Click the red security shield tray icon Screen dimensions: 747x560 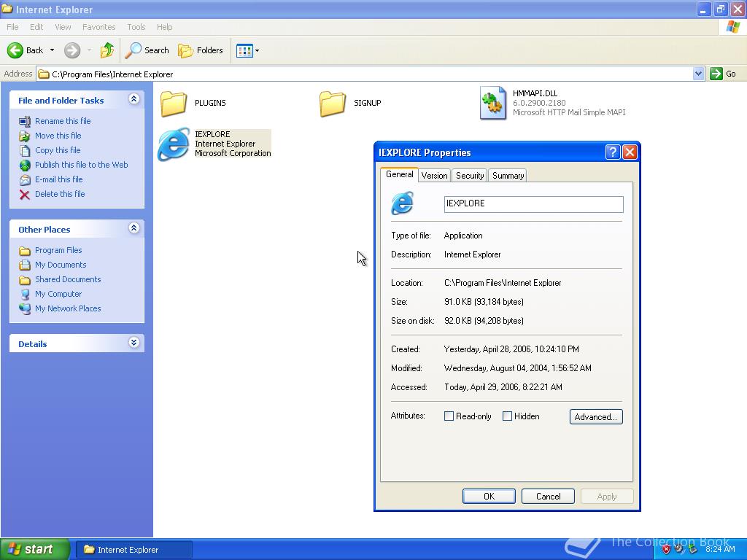point(666,549)
